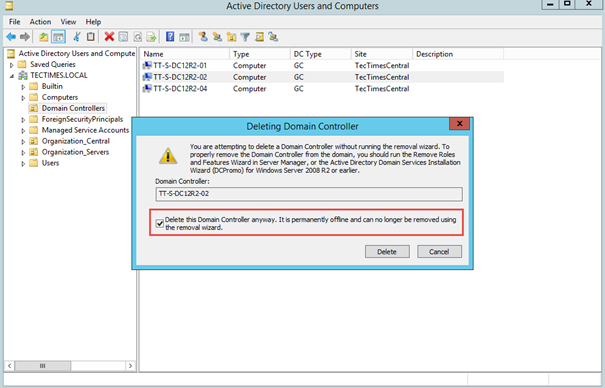Open the Help menu

(x=93, y=22)
